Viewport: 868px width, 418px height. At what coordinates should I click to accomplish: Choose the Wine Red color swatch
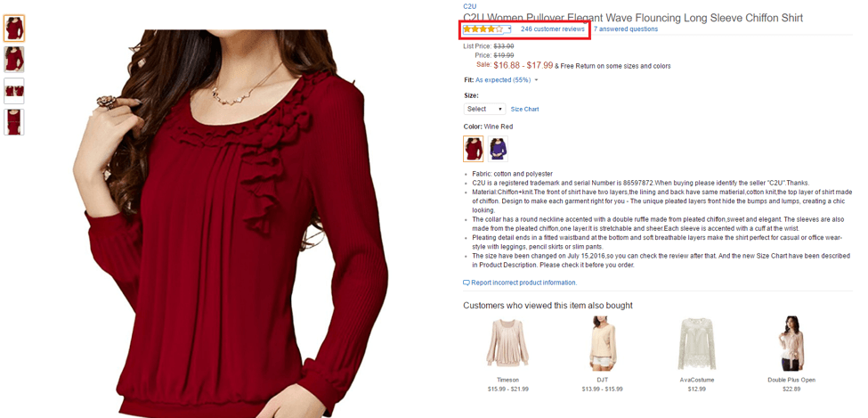point(474,149)
